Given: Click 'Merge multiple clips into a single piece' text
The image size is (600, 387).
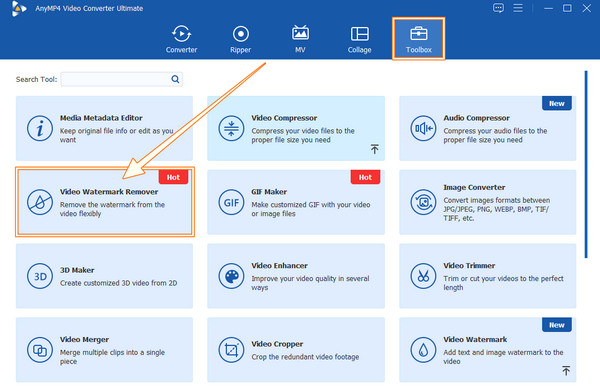Looking at the screenshot, I should 112,357.
